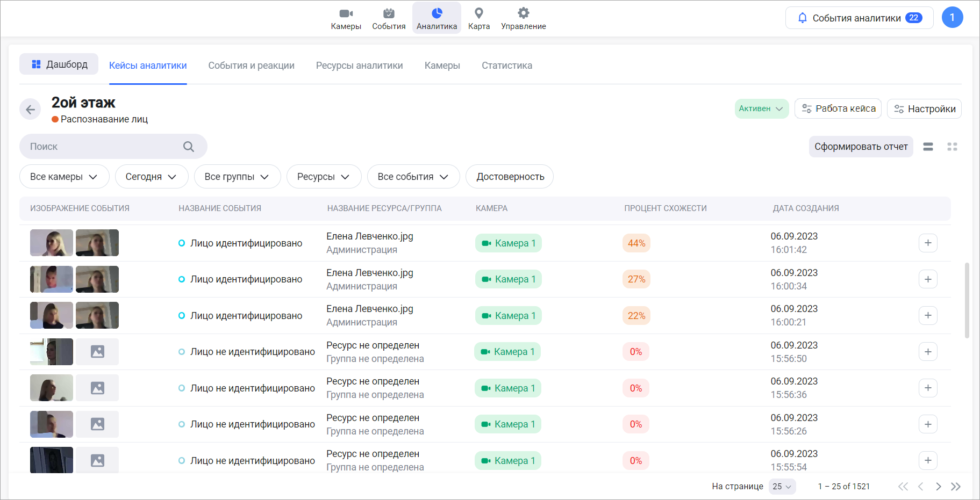The width and height of the screenshot is (980, 500).
Task: Open the Статистика tab
Action: [x=506, y=66]
